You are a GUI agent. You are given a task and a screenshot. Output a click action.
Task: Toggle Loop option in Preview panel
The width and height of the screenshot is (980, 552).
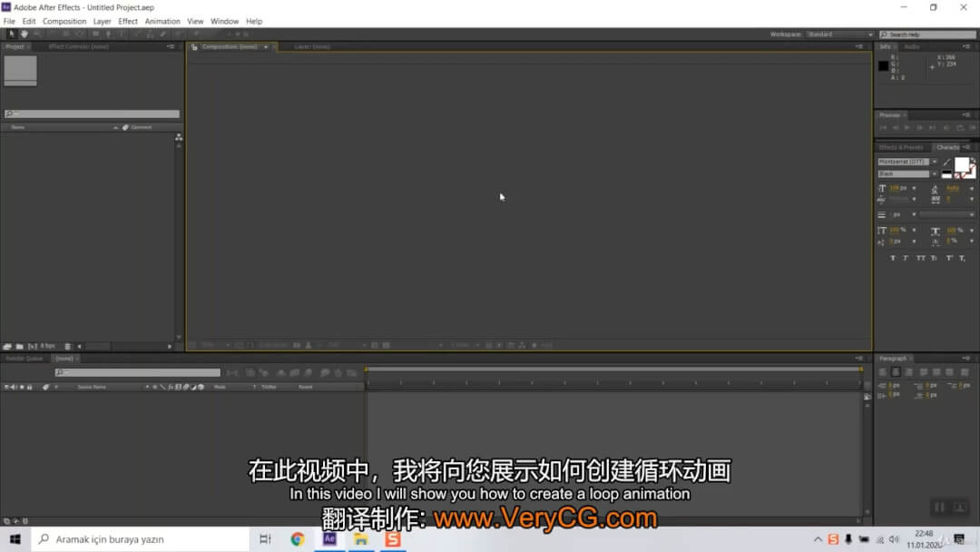[960, 128]
